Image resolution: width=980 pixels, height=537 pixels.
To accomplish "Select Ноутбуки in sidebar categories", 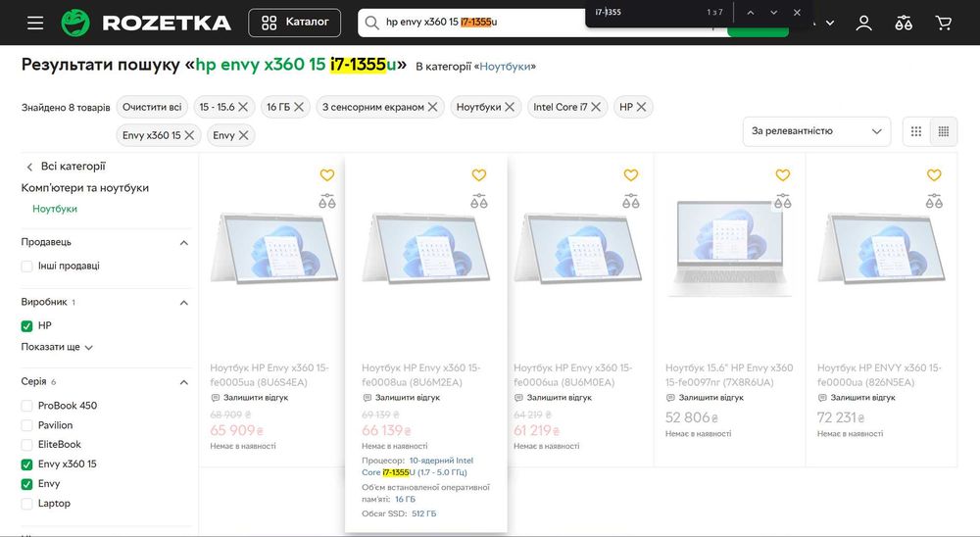I will pyautogui.click(x=55, y=209).
